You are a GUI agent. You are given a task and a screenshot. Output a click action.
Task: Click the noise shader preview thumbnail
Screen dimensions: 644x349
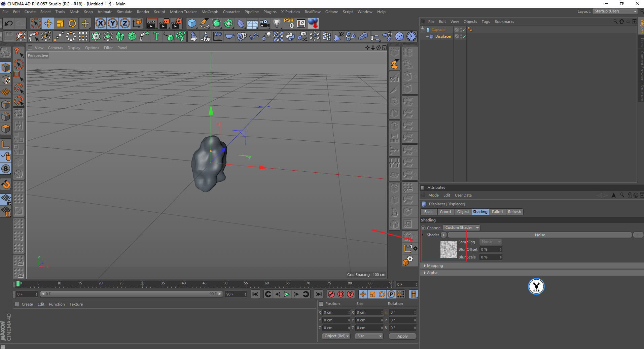point(449,250)
